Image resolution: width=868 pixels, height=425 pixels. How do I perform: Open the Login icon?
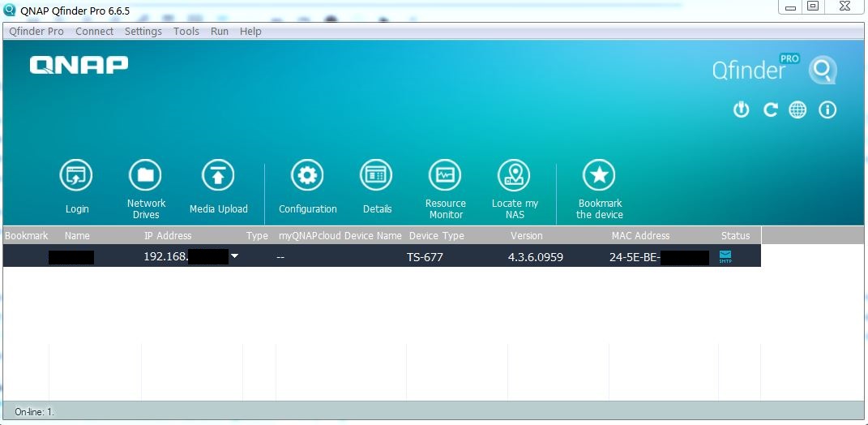click(76, 175)
